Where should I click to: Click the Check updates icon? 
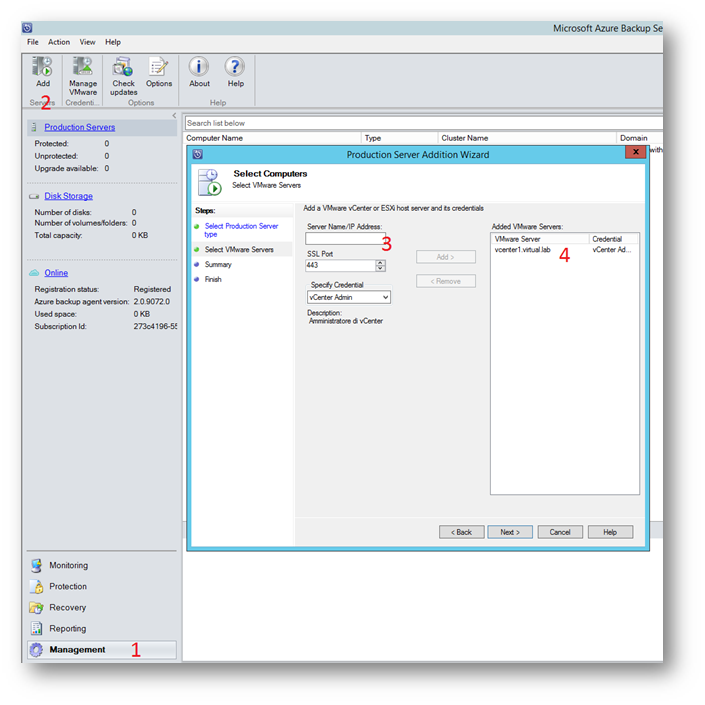123,67
